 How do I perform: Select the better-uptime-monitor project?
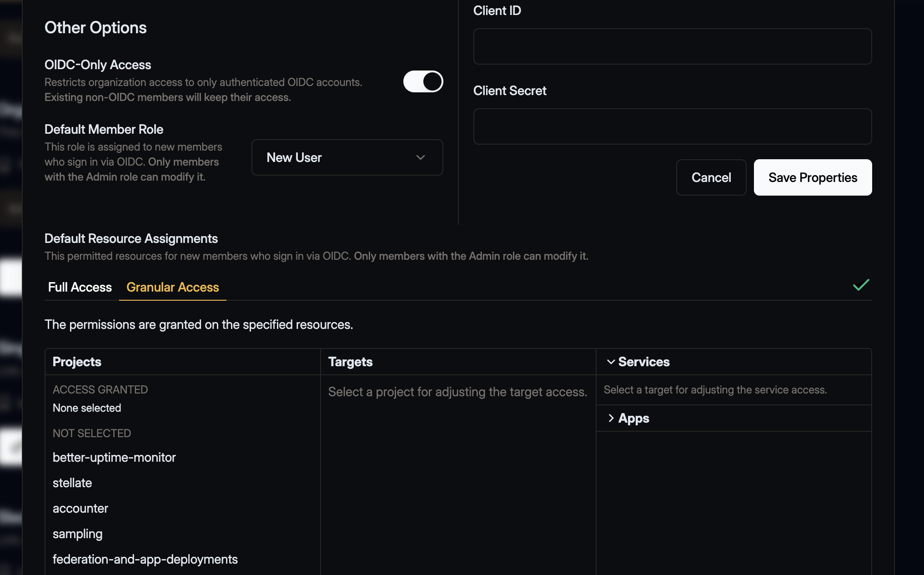click(x=114, y=458)
